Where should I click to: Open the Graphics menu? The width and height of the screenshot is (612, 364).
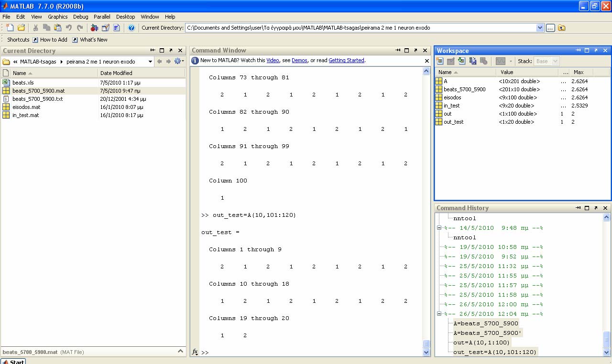pyautogui.click(x=57, y=17)
